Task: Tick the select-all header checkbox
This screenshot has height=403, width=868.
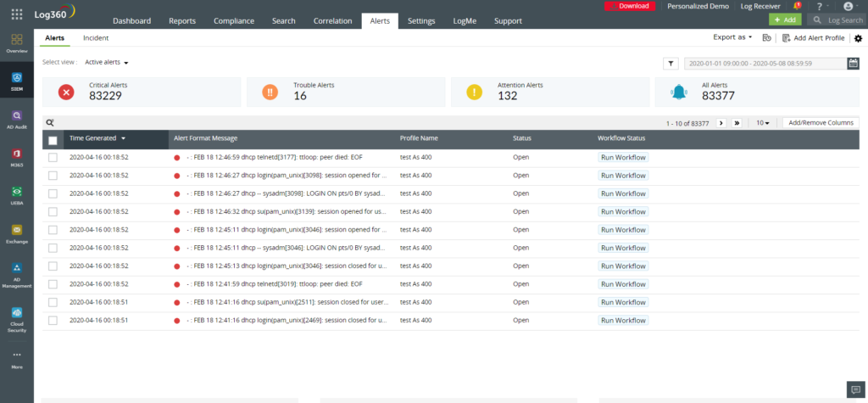Action: click(53, 140)
